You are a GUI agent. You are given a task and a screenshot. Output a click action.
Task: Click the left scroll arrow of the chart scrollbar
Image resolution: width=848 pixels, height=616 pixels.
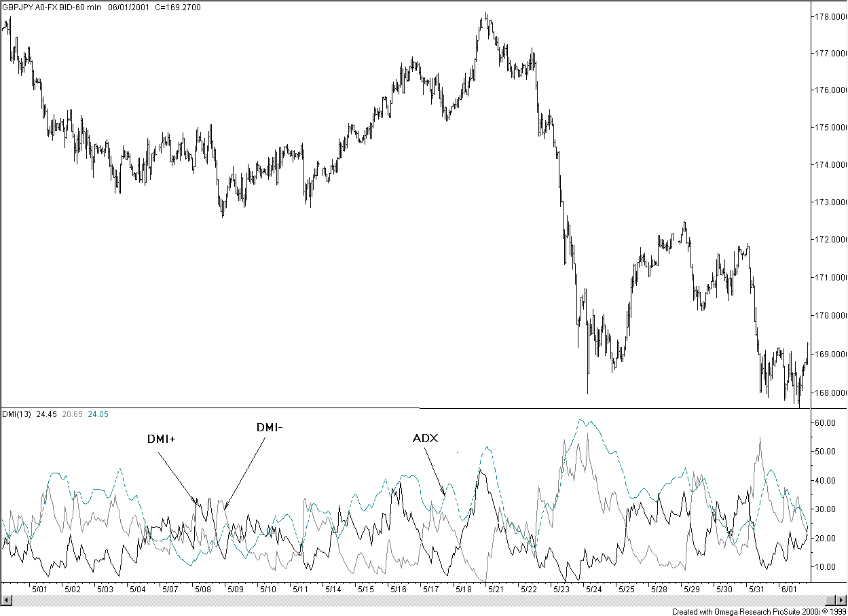point(6,600)
